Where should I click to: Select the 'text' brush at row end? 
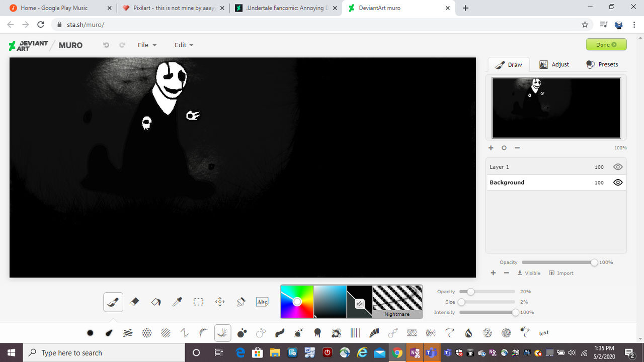point(544,333)
